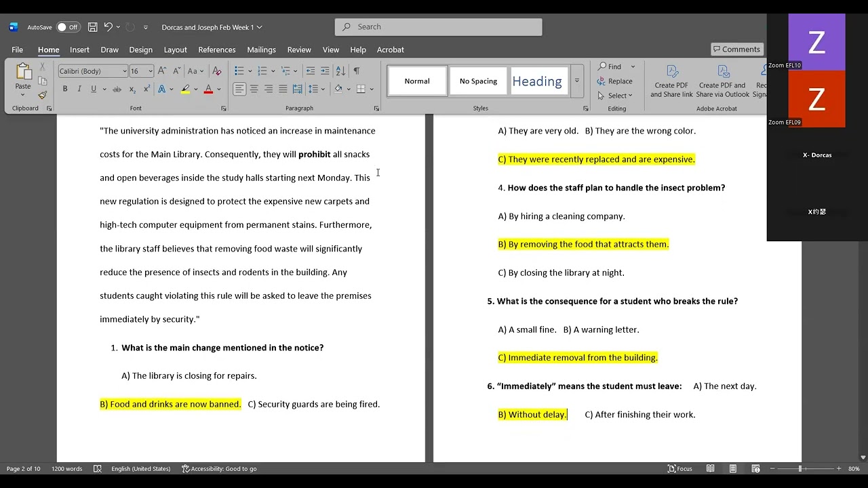Increase font size with Grow Font icon
The image size is (868, 488).
pyautogui.click(x=161, y=71)
